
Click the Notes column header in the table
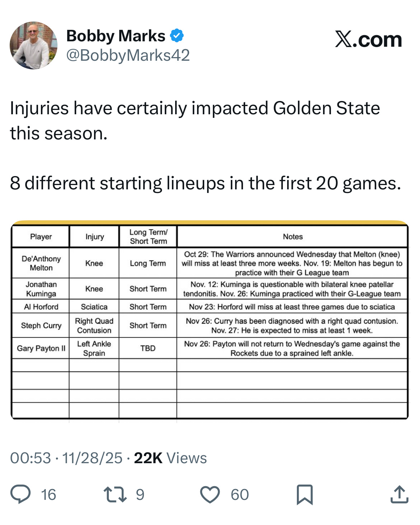click(293, 237)
